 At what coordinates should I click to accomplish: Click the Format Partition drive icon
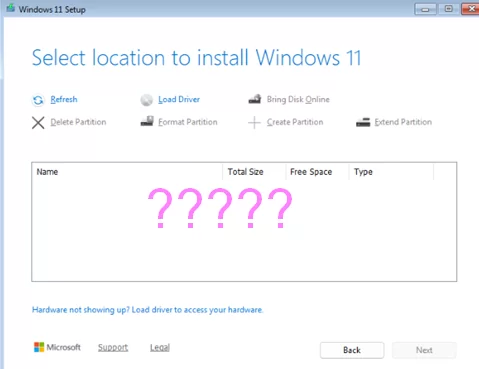147,121
